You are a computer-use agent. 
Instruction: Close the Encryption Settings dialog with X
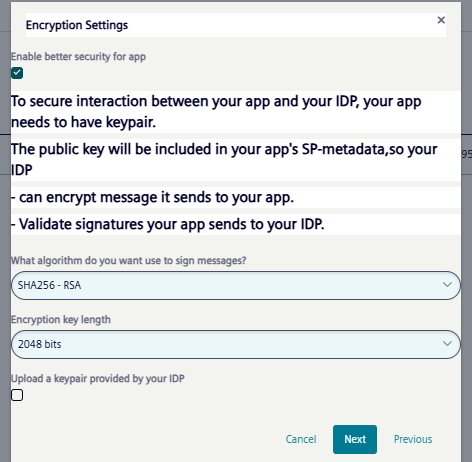(441, 20)
